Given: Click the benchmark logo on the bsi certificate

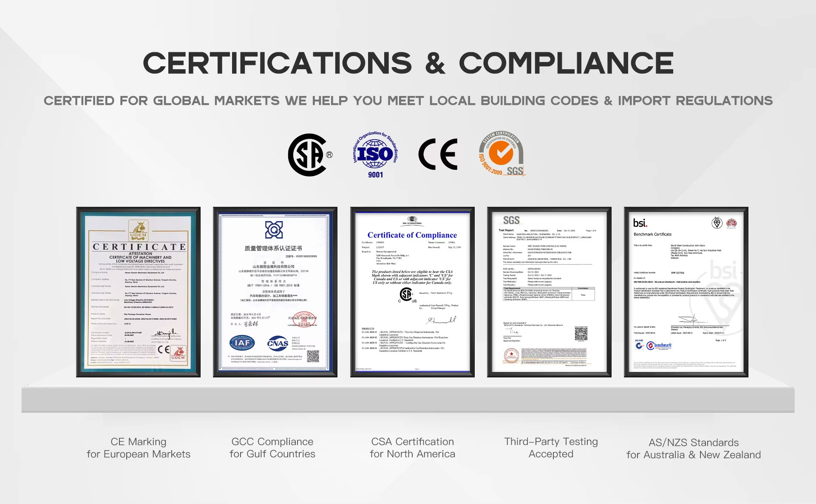Looking at the screenshot, I should (x=660, y=346).
